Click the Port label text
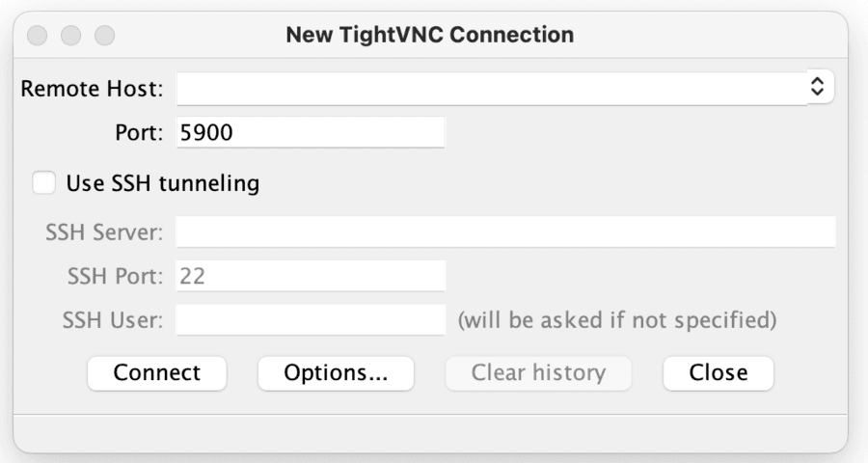The width and height of the screenshot is (868, 463). (x=141, y=133)
